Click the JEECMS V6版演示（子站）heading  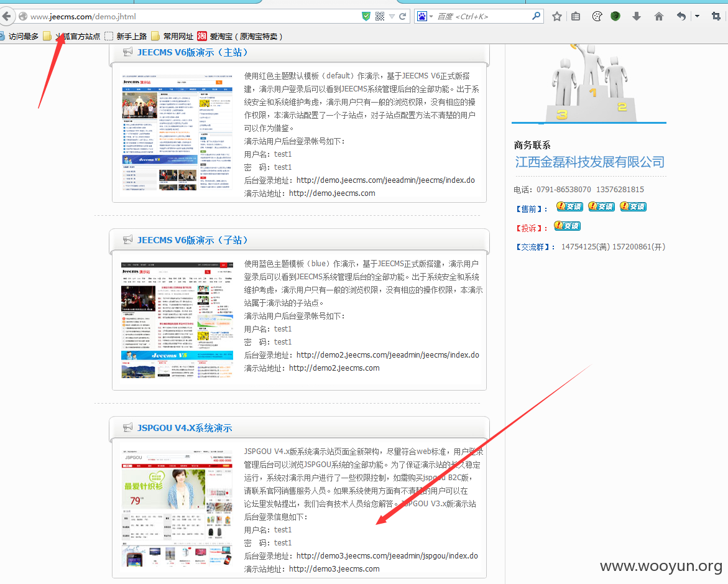(x=193, y=240)
